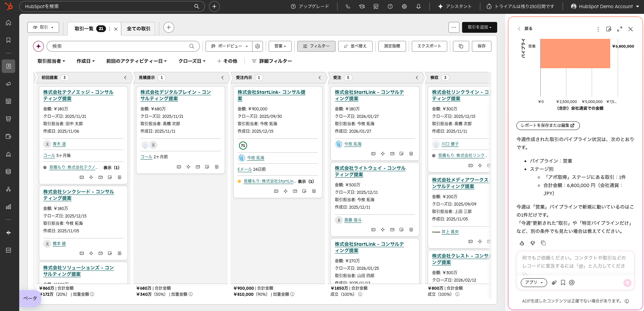The height and width of the screenshot is (311, 644).
Task: Collapse the 受注 column
Action: point(417,78)
